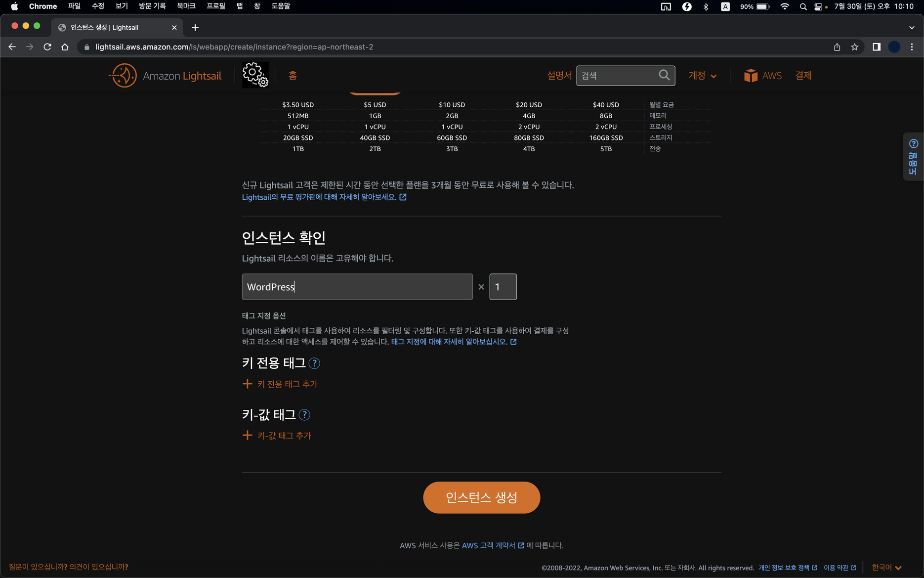Screen dimensions: 924x578
Task: Open Lightsail 무료 평가판 자세히 알아보세요 link
Action: coord(324,197)
